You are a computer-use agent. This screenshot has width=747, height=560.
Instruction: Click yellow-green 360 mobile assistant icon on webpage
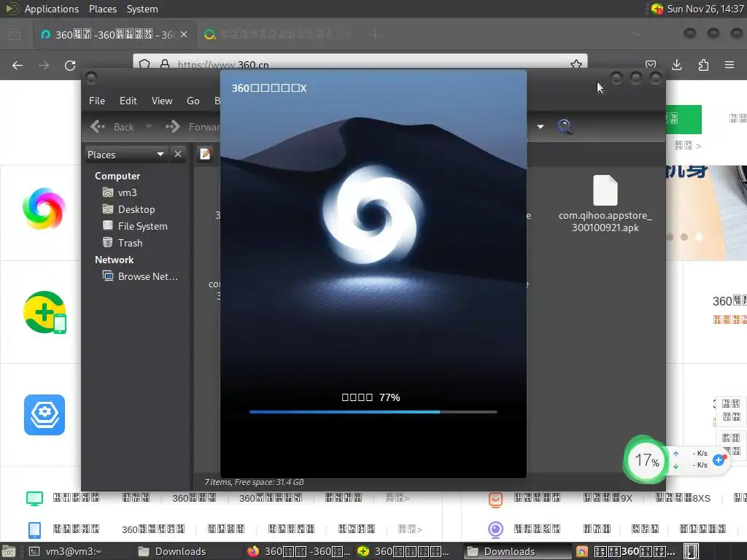coord(44,312)
